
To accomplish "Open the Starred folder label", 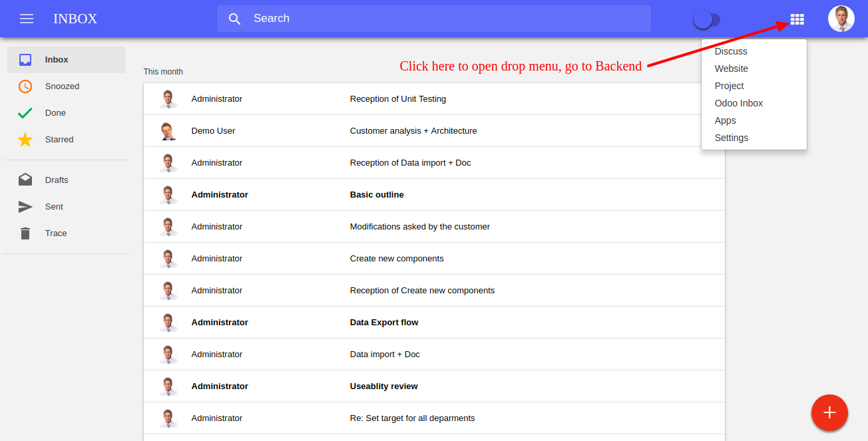I will [59, 140].
